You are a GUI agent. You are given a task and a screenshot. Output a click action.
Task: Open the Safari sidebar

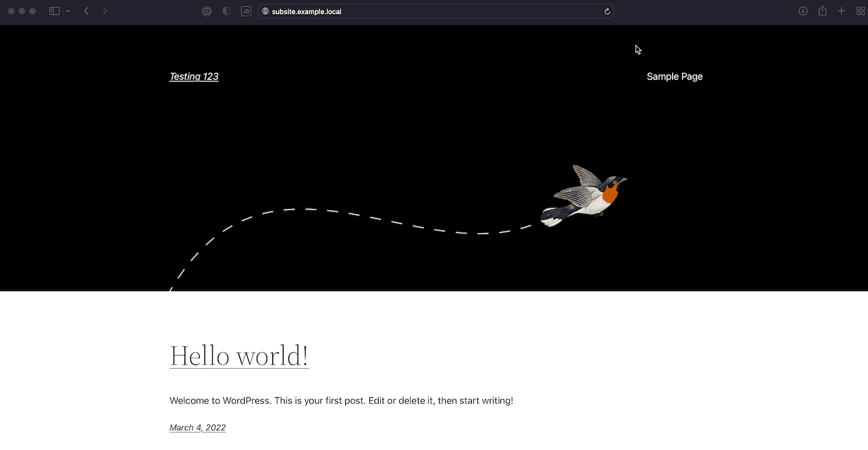point(55,11)
